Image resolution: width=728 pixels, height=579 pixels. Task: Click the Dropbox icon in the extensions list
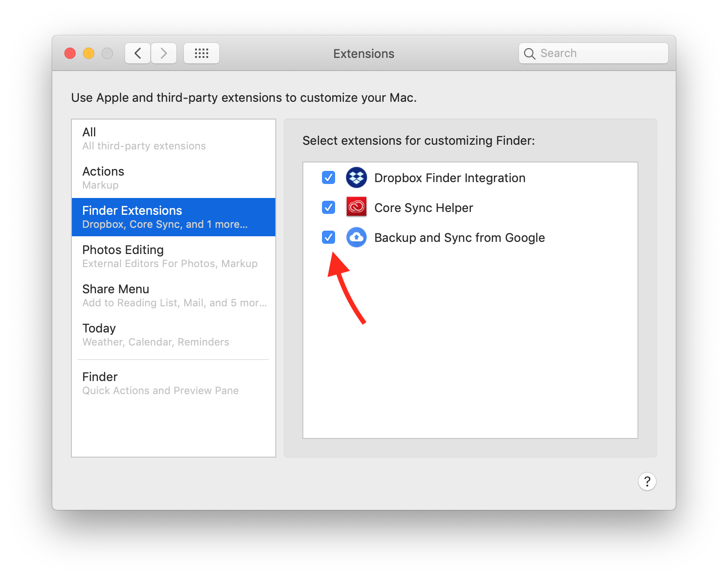357,177
